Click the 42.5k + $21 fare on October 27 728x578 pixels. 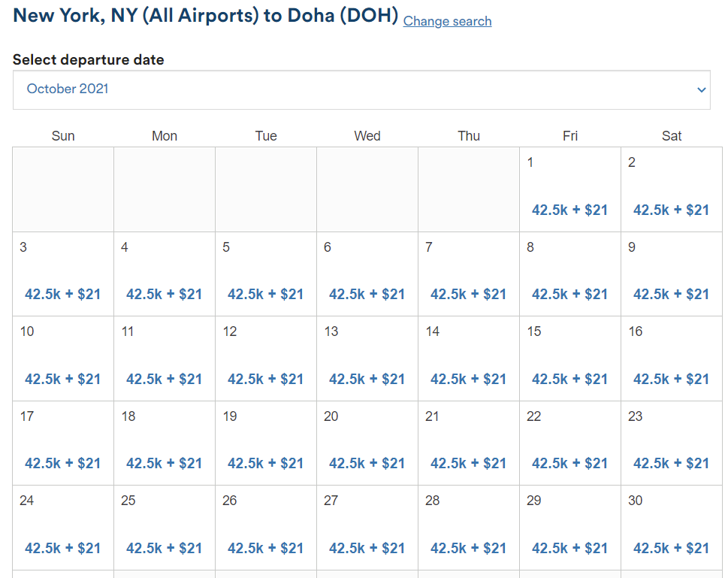click(x=367, y=548)
